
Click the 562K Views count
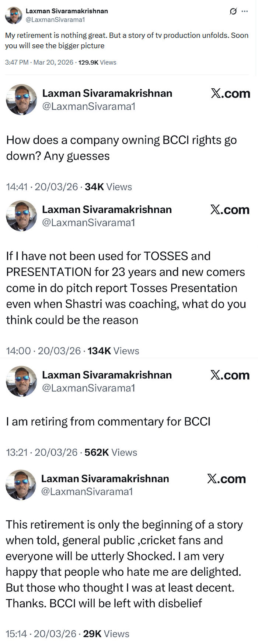coord(111,452)
